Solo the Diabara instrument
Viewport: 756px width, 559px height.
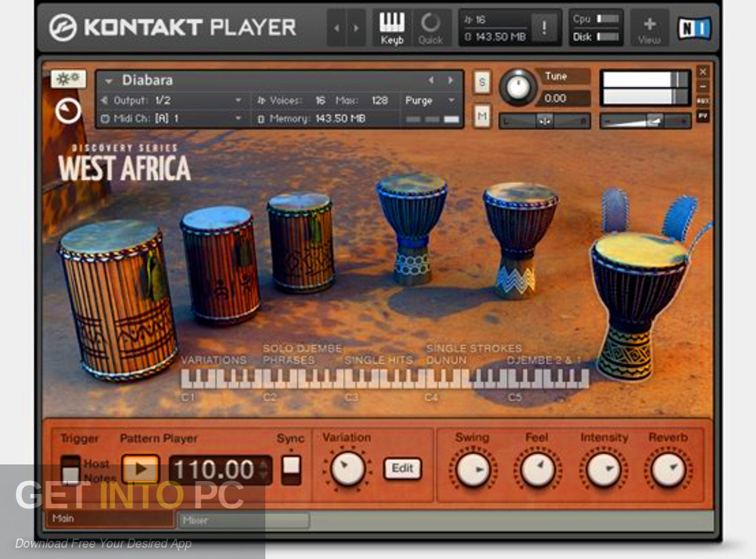[x=482, y=82]
